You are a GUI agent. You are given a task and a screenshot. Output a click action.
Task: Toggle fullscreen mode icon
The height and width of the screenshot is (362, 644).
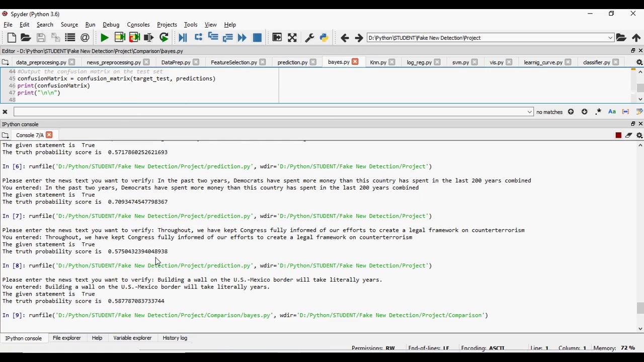pos(292,38)
